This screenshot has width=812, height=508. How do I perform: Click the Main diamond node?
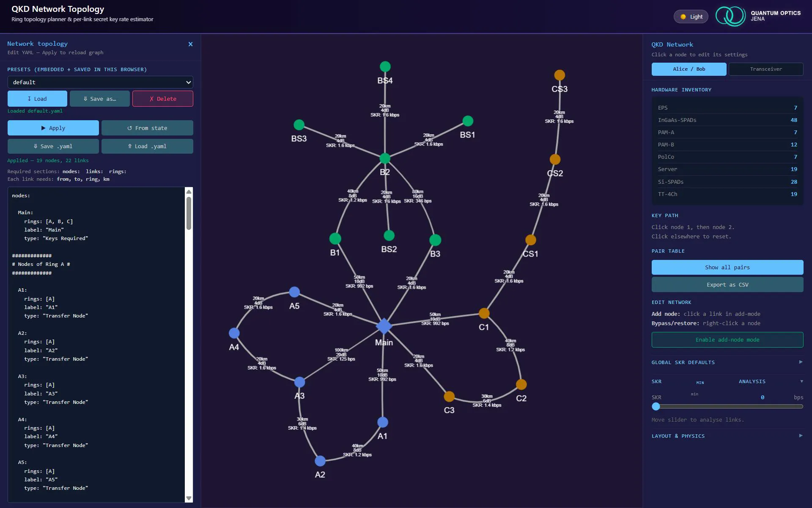click(384, 326)
